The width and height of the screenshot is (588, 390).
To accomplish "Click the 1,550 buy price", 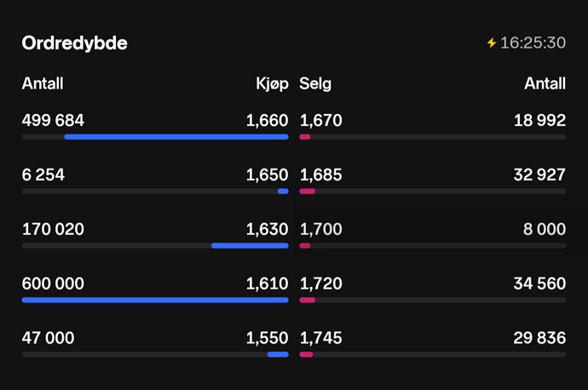I will (267, 338).
